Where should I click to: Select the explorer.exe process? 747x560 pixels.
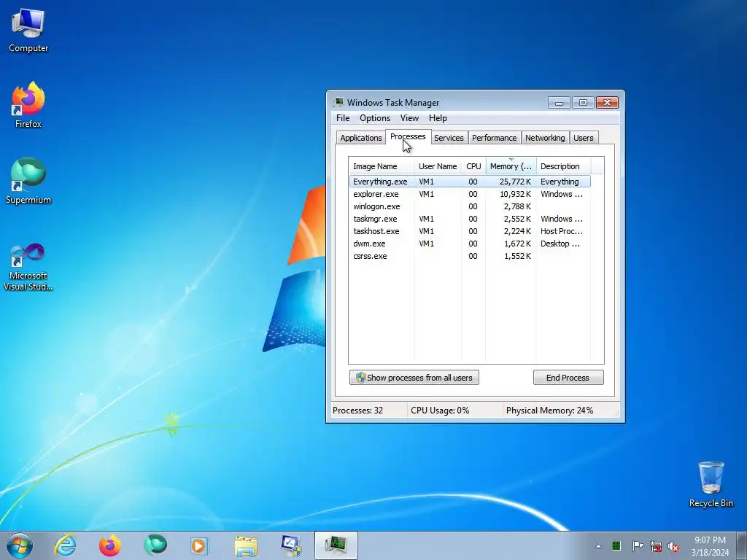coord(470,194)
